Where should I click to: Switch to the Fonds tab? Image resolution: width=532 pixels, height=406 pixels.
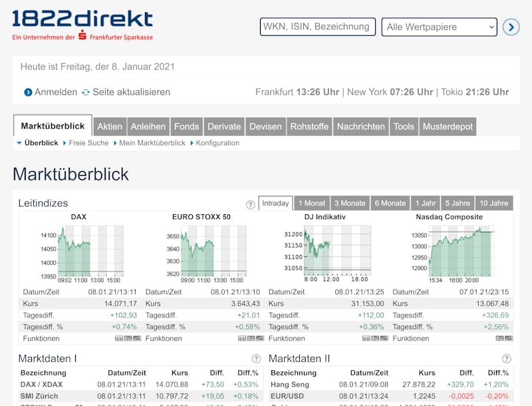[187, 126]
